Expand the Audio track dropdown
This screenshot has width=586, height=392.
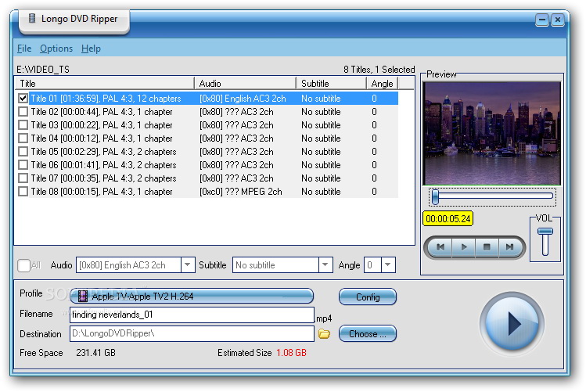187,265
